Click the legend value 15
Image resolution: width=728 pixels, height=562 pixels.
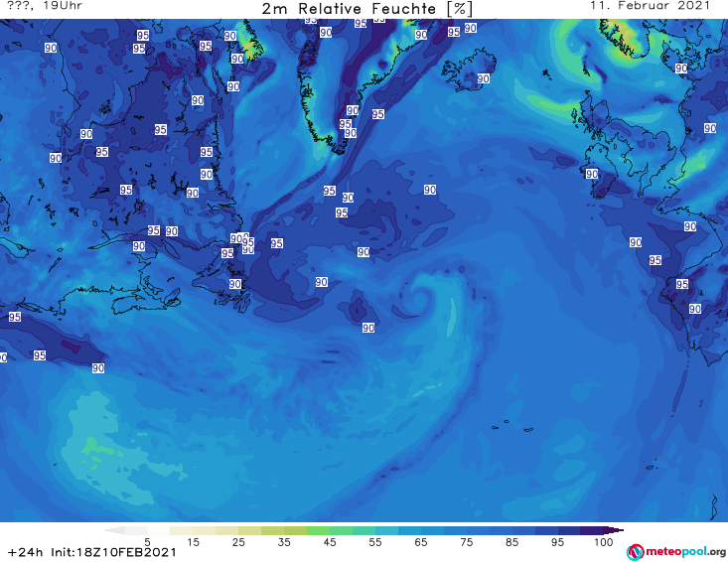click(x=193, y=542)
